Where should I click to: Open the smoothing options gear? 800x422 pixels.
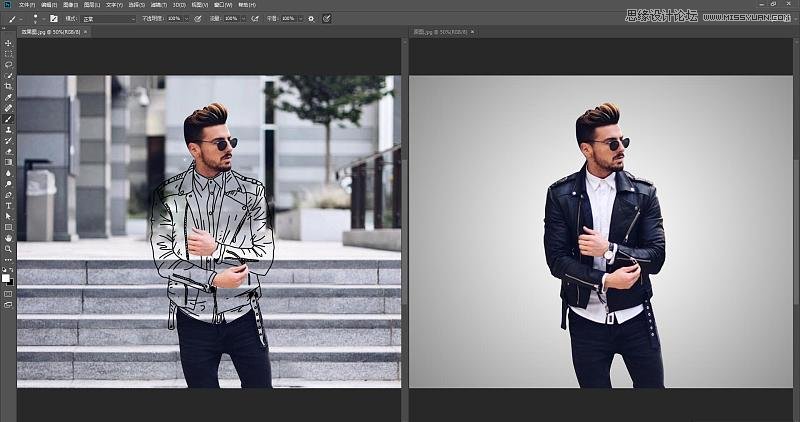312,19
